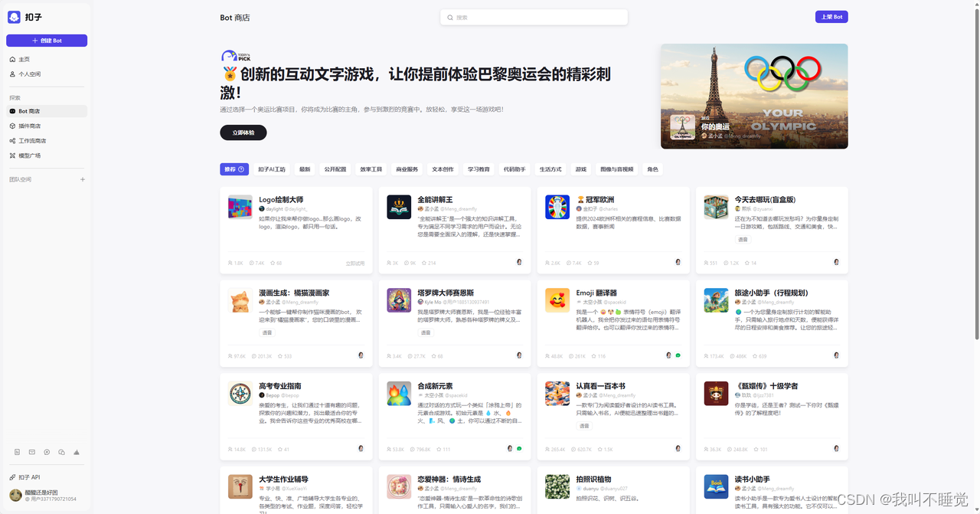Click the 冠军欧洲 bot icon
This screenshot has height=514, width=980.
pyautogui.click(x=557, y=207)
